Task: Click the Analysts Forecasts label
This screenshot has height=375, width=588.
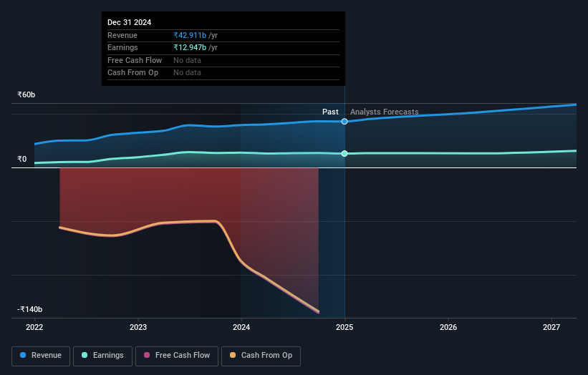Action: (x=385, y=112)
